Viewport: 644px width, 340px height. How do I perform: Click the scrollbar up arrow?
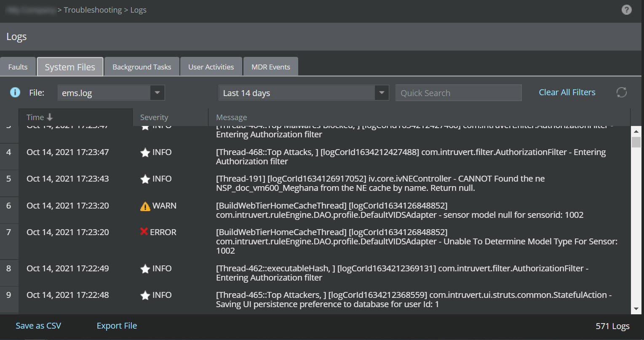[x=636, y=131]
